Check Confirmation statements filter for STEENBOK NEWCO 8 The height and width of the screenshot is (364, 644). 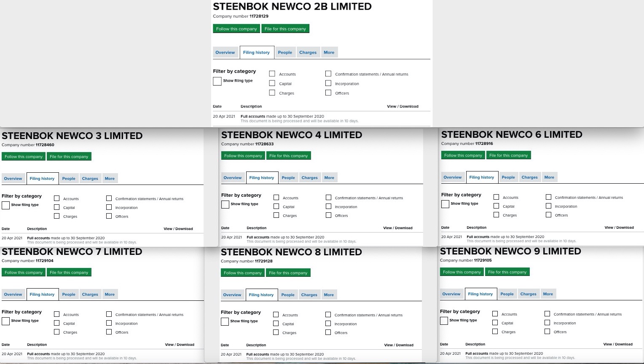[328, 314]
